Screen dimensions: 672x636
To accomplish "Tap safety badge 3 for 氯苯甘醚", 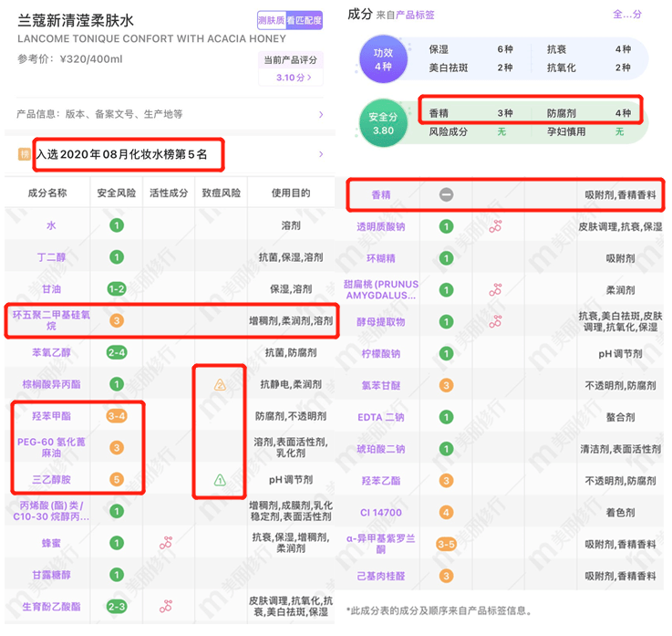I will (x=446, y=385).
